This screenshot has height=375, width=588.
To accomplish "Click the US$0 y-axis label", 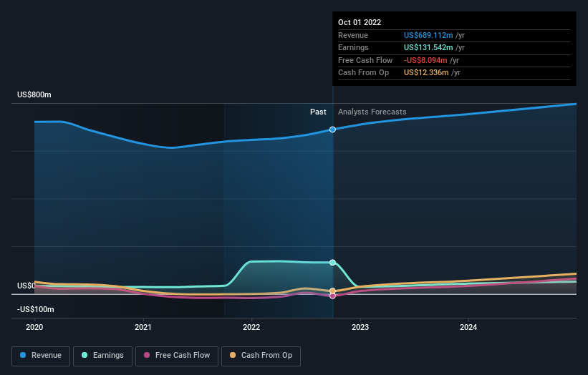I will [26, 286].
